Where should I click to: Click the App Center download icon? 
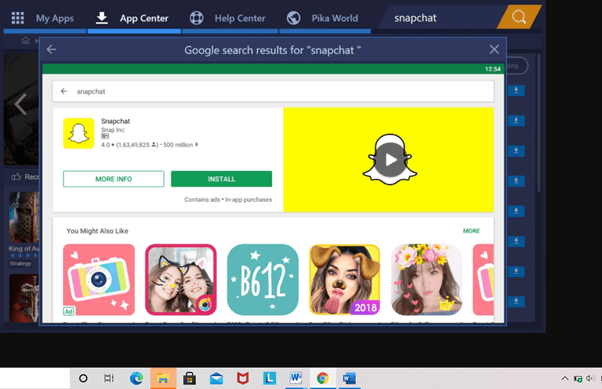coord(102,18)
